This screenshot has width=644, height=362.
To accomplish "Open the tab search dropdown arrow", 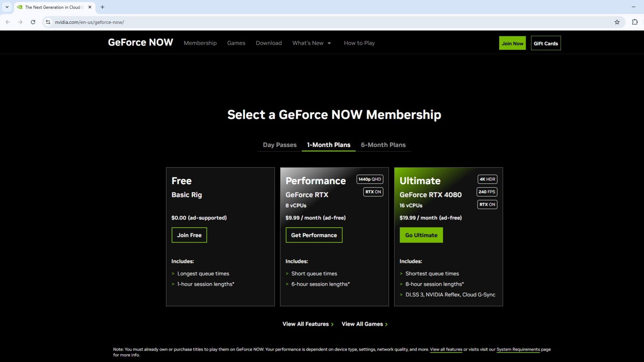I will click(x=7, y=7).
